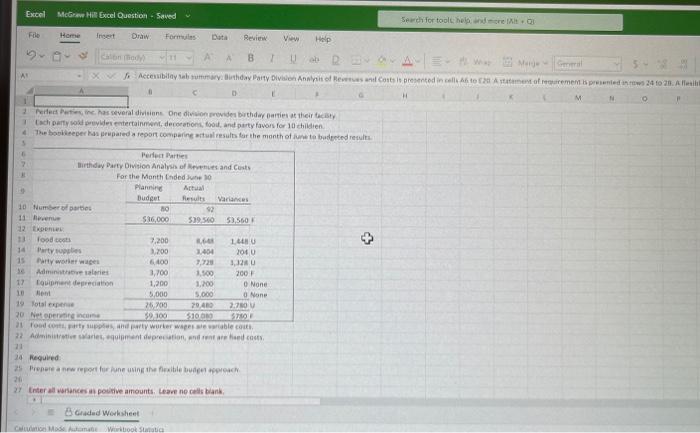
Task: Click the formula bar accessibility summary text
Action: (x=417, y=78)
